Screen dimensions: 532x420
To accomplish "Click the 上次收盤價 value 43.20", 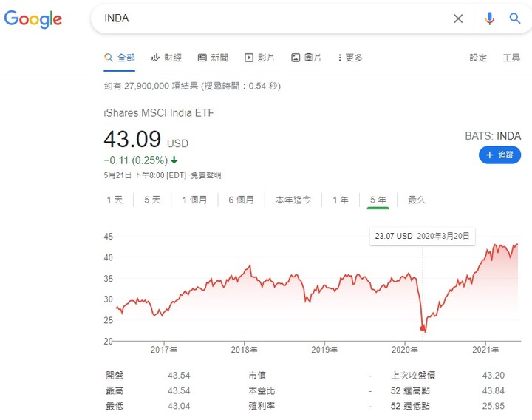I will pyautogui.click(x=494, y=376).
